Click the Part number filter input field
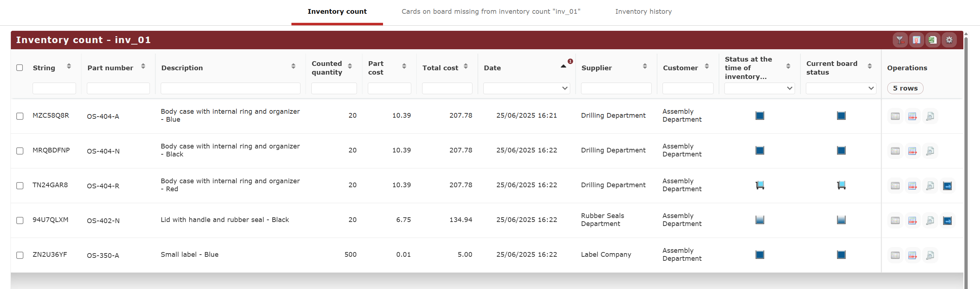The width and height of the screenshot is (980, 289). 118,88
